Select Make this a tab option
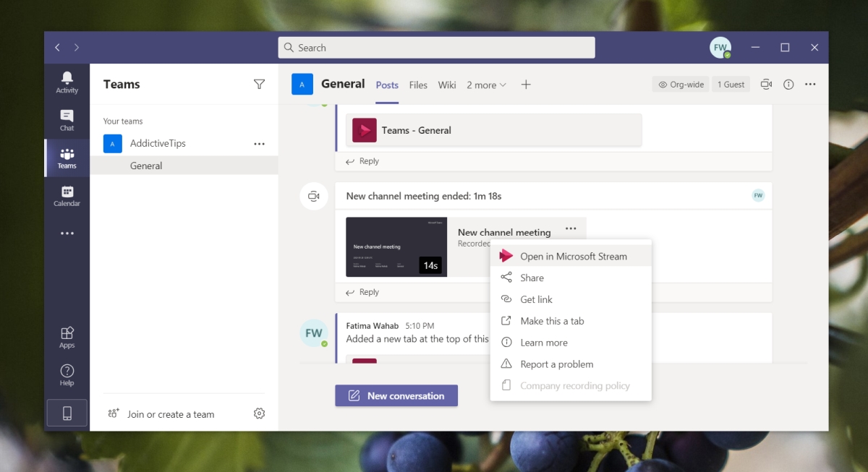The image size is (868, 472). 571,321
